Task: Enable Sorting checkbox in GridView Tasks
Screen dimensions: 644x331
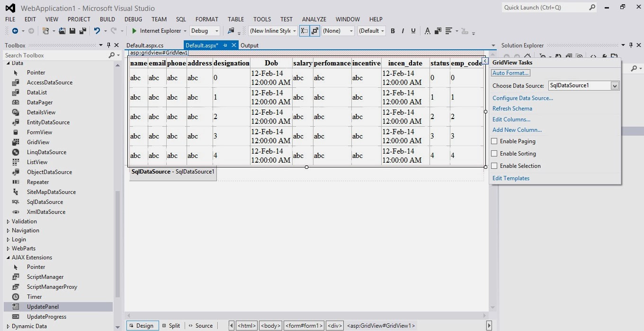Action: (494, 154)
